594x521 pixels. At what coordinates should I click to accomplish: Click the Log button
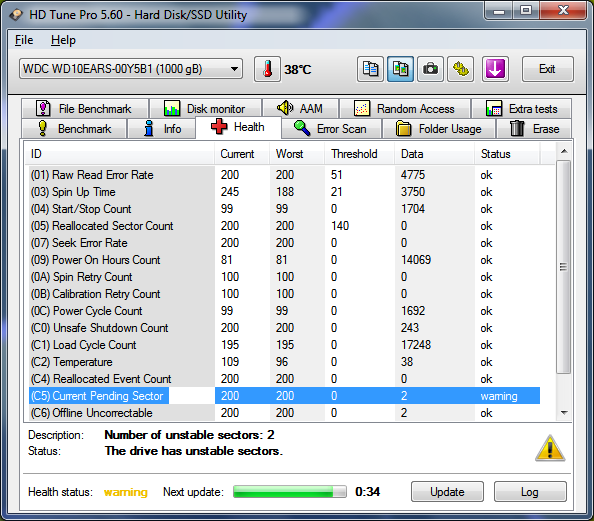pos(530,492)
